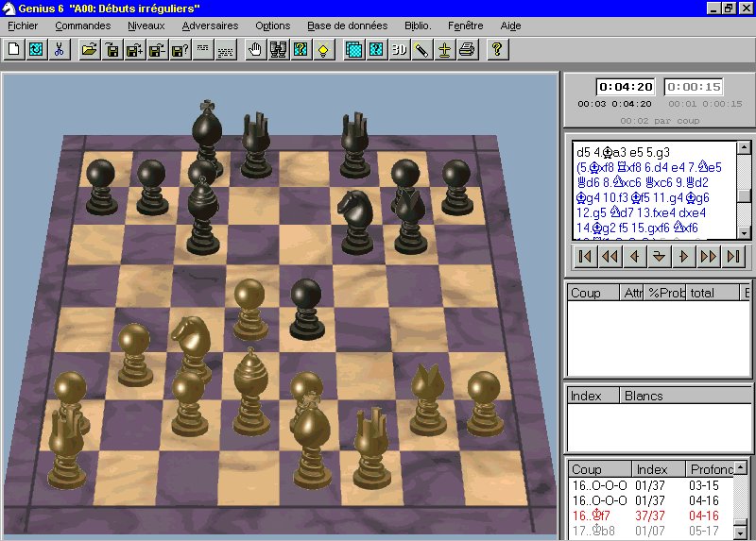Open a game file with folder icon
Screen dimensions: 756x541
tap(89, 49)
